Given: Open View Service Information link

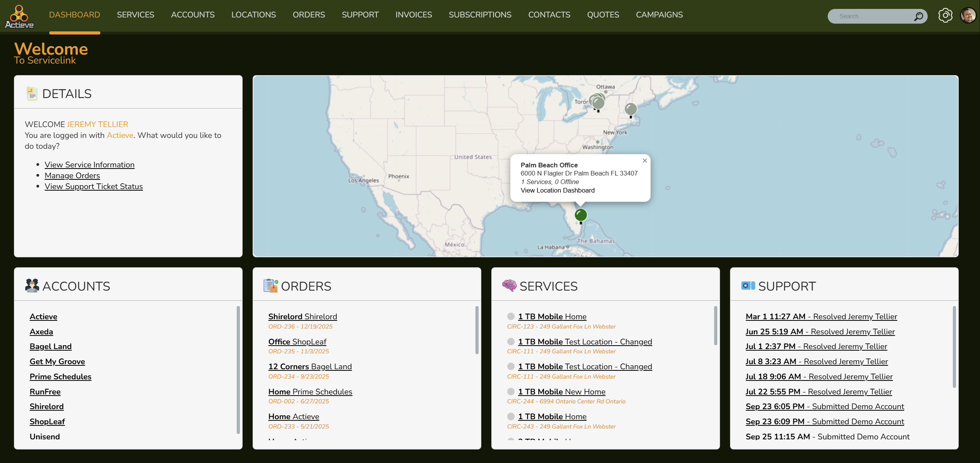Looking at the screenshot, I should click(90, 165).
